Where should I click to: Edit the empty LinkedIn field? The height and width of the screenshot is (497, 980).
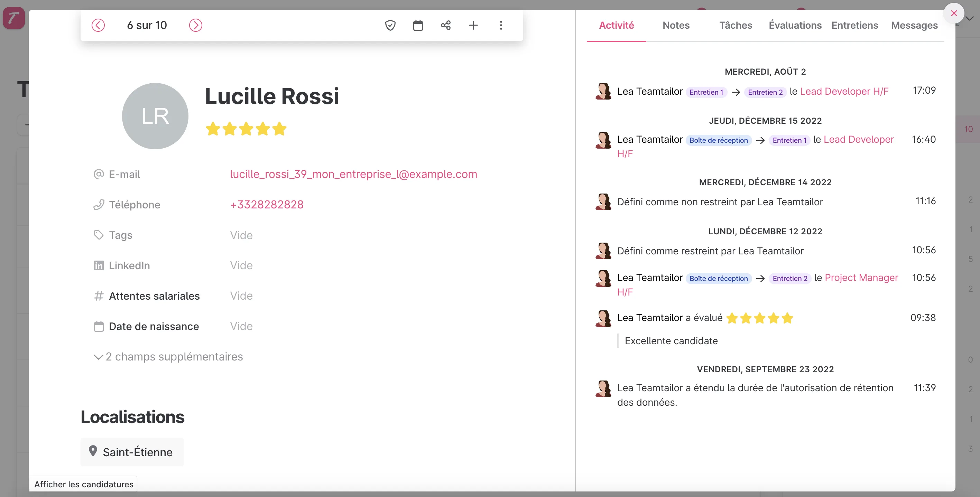tap(241, 265)
